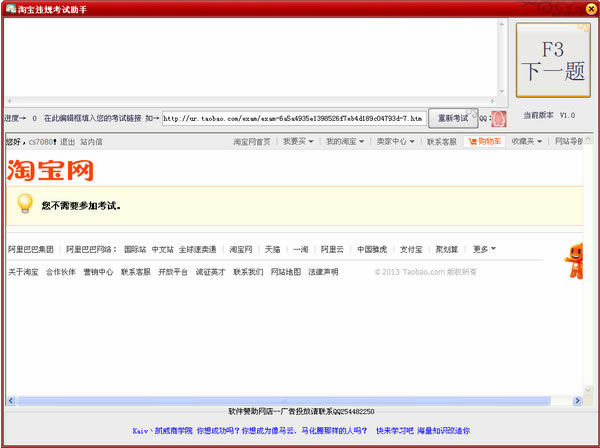Click the 当前版本 V1.0 label
Viewport: 600px width, 448px height.
point(549,115)
